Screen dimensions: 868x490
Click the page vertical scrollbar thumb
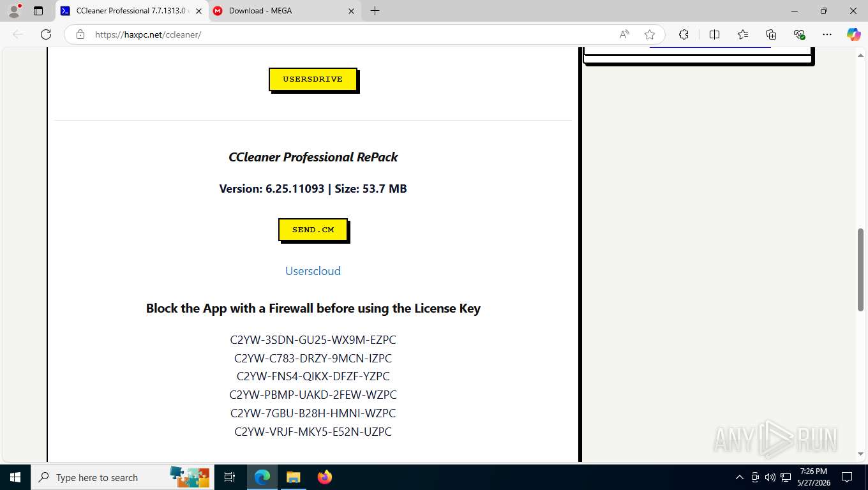pyautogui.click(x=861, y=269)
